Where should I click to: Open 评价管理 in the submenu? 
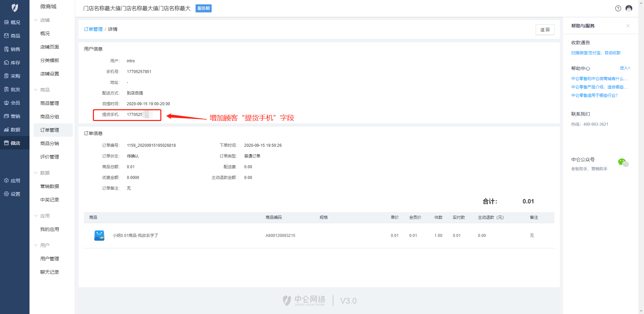(x=50, y=157)
